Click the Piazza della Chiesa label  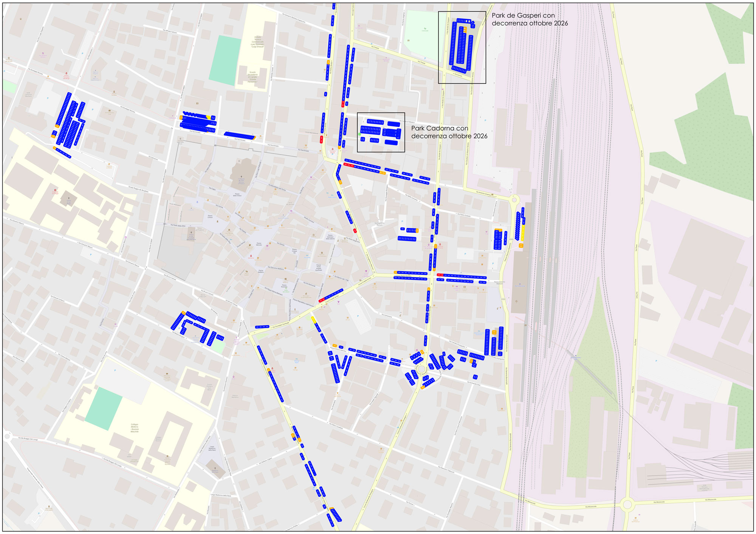(x=237, y=195)
